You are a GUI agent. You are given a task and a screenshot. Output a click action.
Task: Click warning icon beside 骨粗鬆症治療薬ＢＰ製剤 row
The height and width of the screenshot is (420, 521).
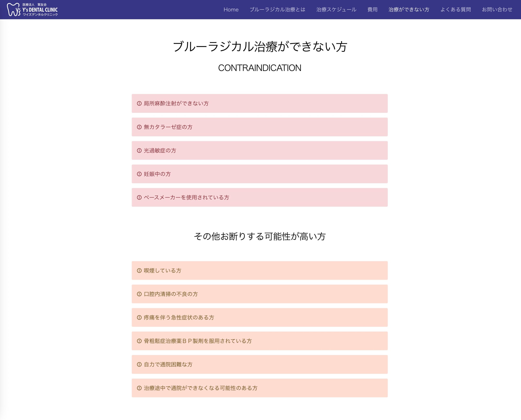[x=139, y=341]
